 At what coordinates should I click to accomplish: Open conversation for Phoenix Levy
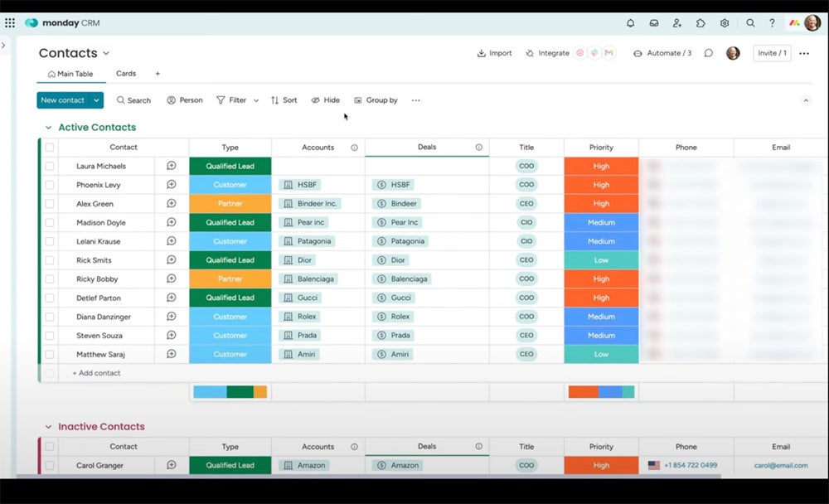(172, 185)
